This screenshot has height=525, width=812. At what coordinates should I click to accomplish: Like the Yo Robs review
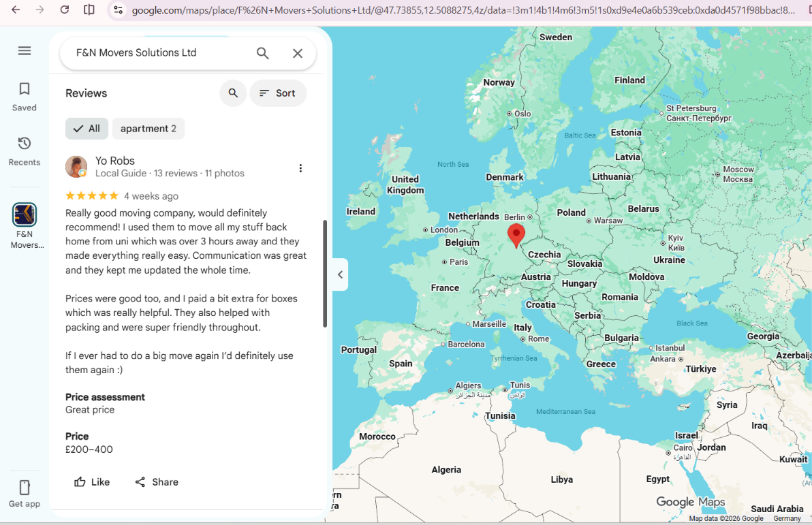tap(92, 482)
